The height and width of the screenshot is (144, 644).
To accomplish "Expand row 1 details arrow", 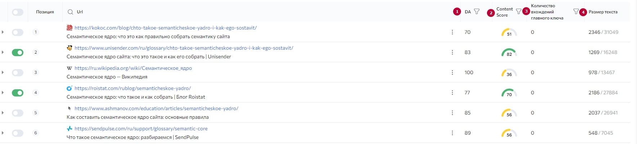I will click(x=3, y=32).
